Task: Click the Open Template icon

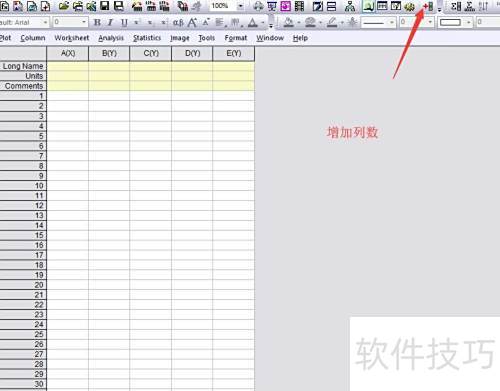Action: (x=78, y=6)
